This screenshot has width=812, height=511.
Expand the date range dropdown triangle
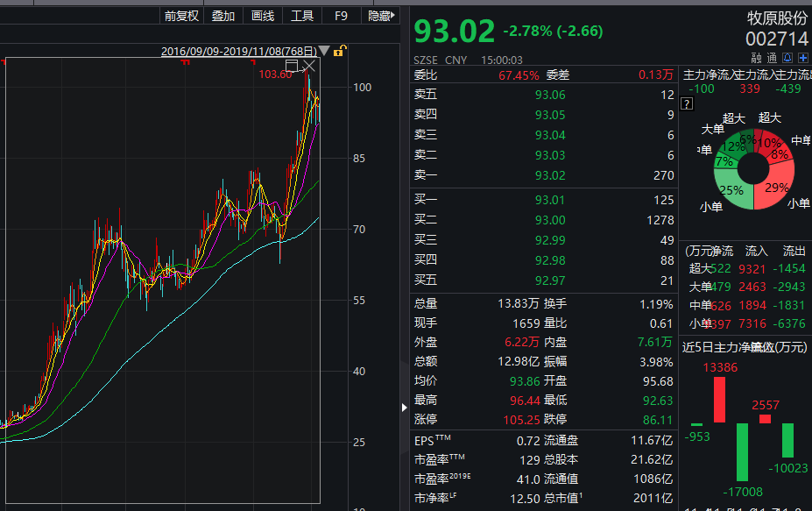coord(325,51)
